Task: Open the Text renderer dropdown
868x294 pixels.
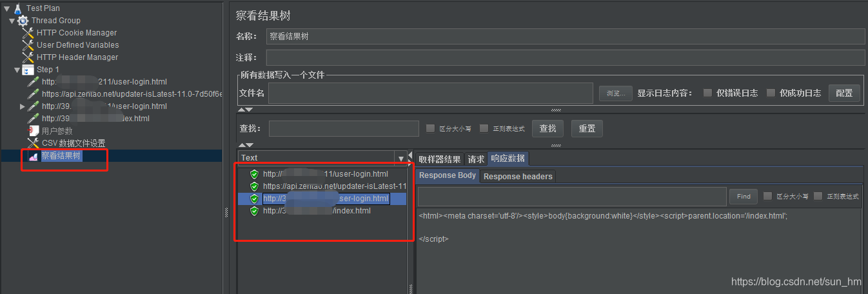Action: point(401,158)
